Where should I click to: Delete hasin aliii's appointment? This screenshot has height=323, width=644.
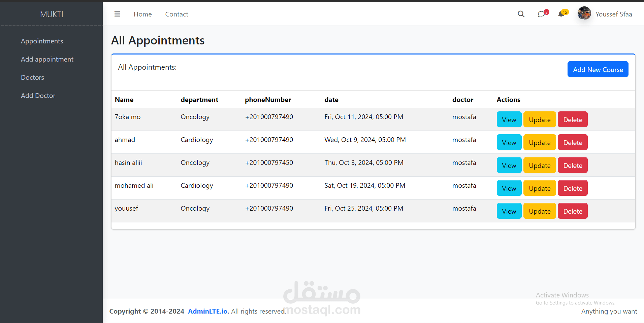coord(573,165)
